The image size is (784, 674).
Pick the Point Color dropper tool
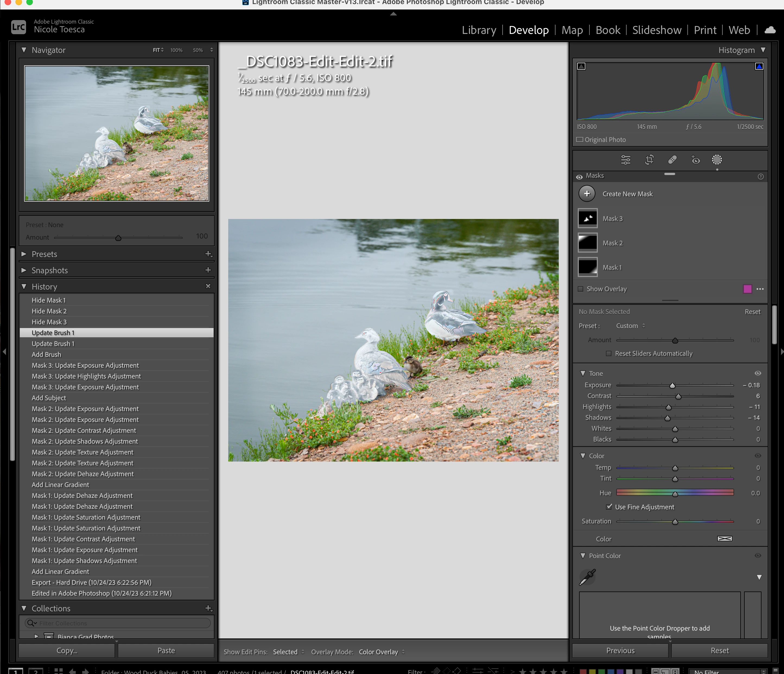tap(588, 577)
